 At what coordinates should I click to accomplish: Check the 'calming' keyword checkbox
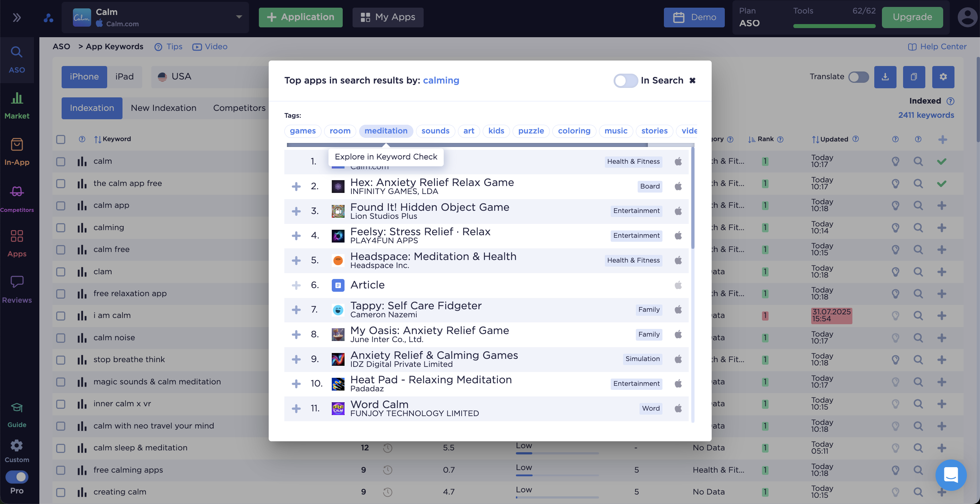pos(61,228)
